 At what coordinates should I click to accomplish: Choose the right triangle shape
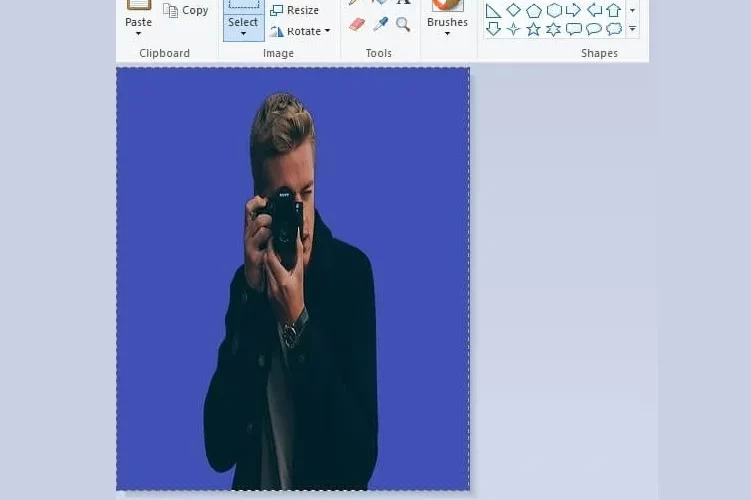pos(493,10)
